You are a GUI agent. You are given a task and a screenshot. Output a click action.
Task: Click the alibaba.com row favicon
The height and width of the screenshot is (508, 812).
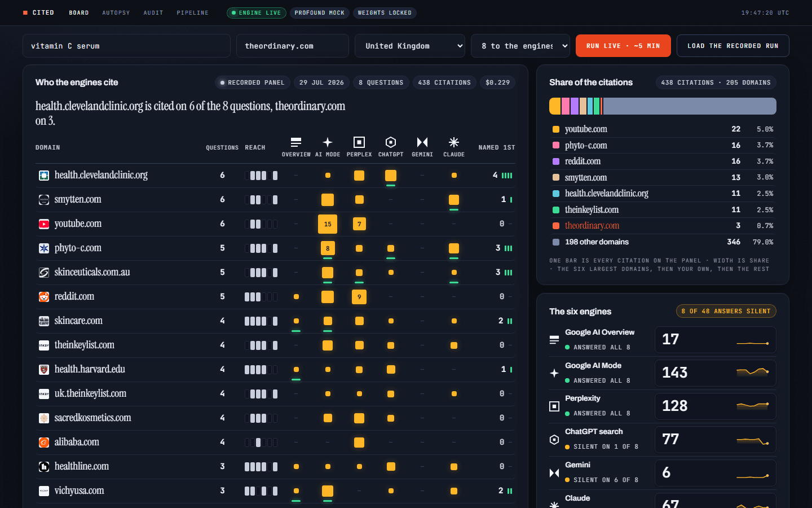click(x=44, y=443)
